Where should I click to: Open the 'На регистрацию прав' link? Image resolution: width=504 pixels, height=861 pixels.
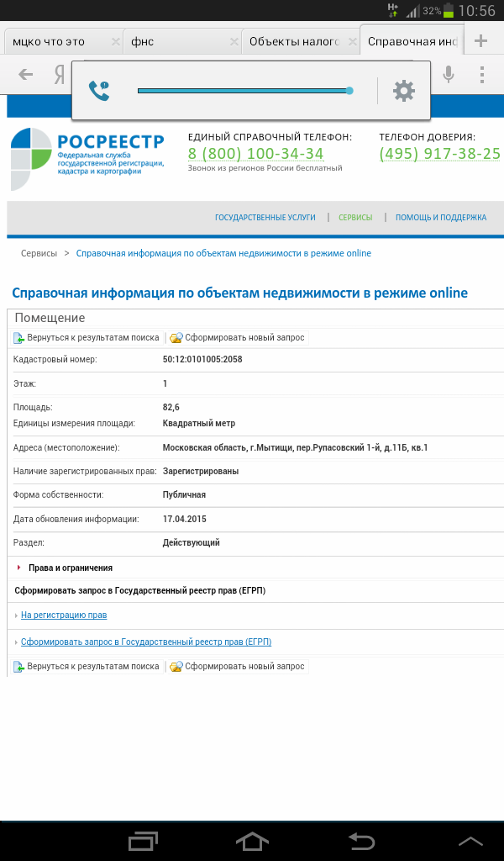point(64,615)
